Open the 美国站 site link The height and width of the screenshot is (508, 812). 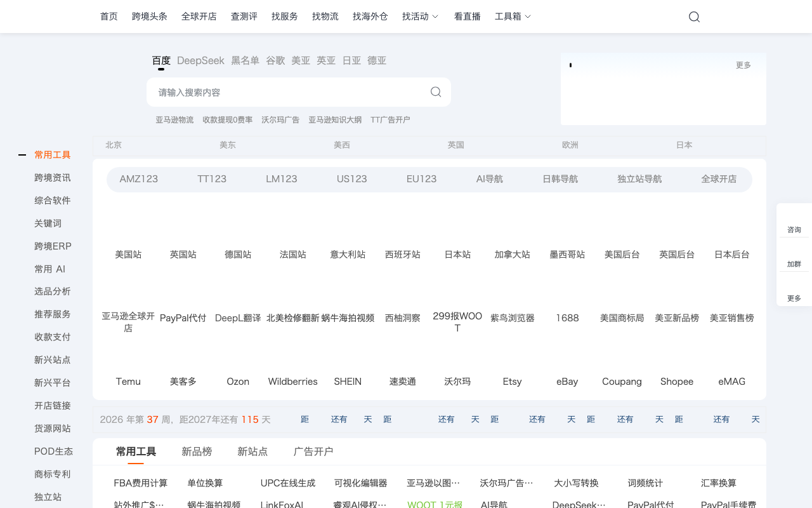point(128,255)
